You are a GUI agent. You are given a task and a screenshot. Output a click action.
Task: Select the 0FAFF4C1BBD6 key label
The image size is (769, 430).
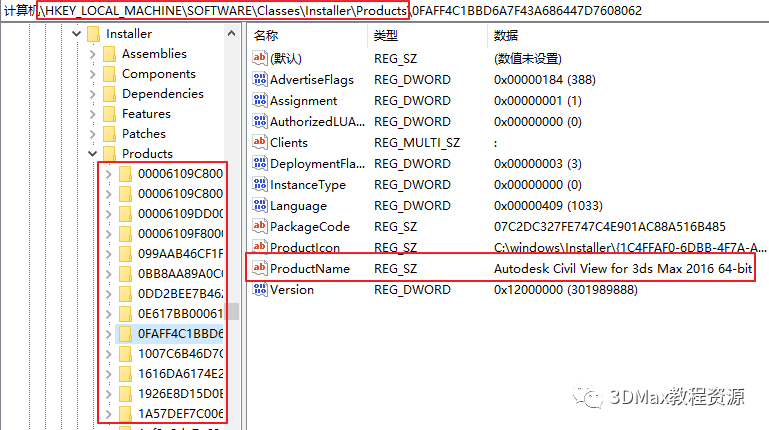coord(180,334)
